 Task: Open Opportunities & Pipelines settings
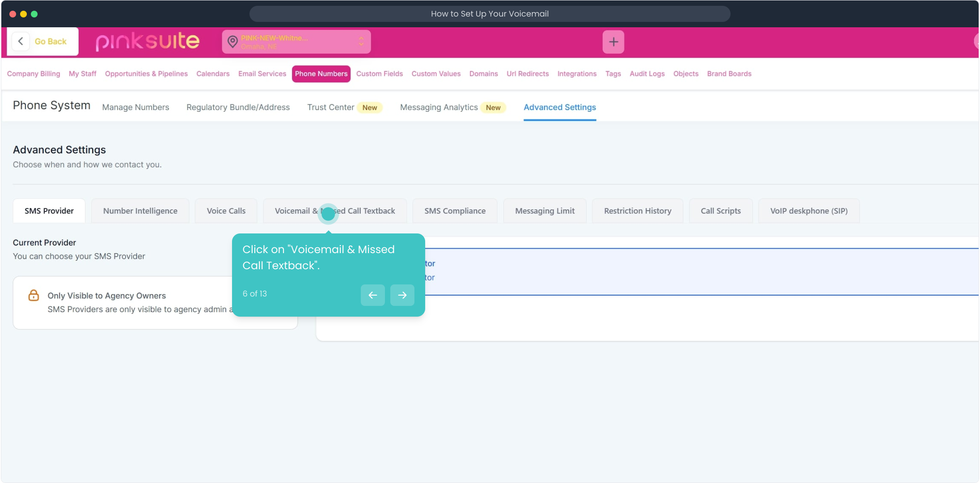[x=146, y=74]
